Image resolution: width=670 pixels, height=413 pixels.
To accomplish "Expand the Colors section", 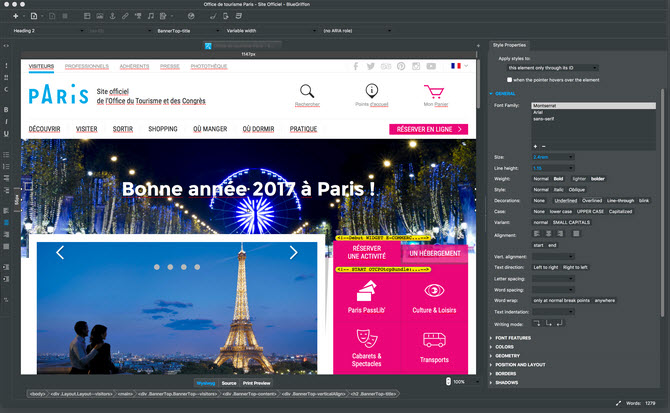I will (x=502, y=347).
